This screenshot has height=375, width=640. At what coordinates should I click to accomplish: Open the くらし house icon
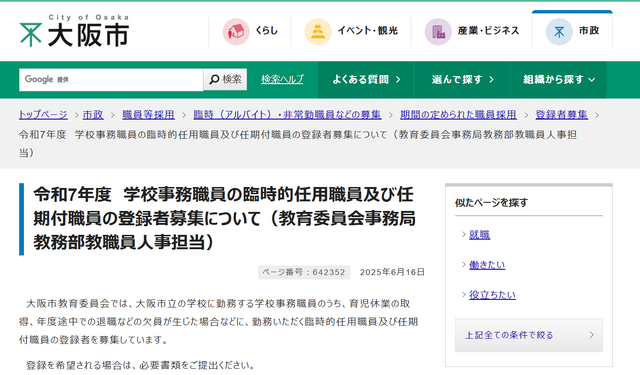pos(236,31)
